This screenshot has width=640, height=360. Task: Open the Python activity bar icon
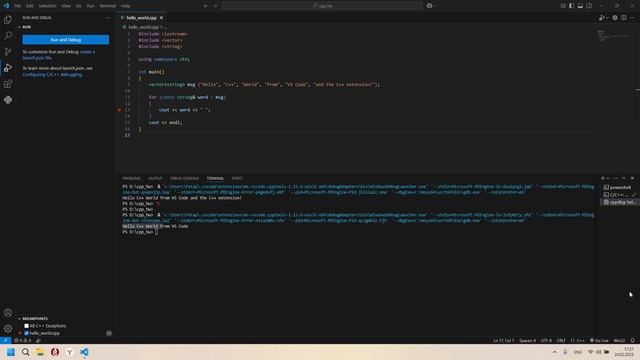click(8, 100)
